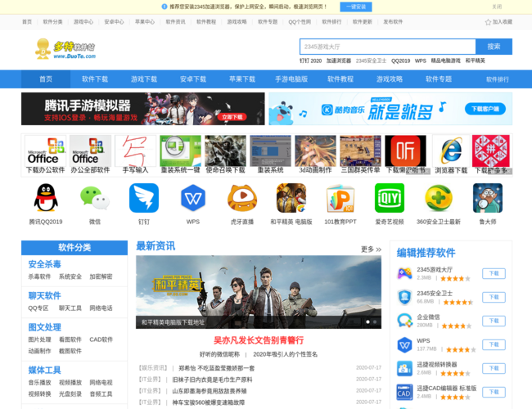
Task: Open the 安全杀毒 category heading
Action: (44, 264)
